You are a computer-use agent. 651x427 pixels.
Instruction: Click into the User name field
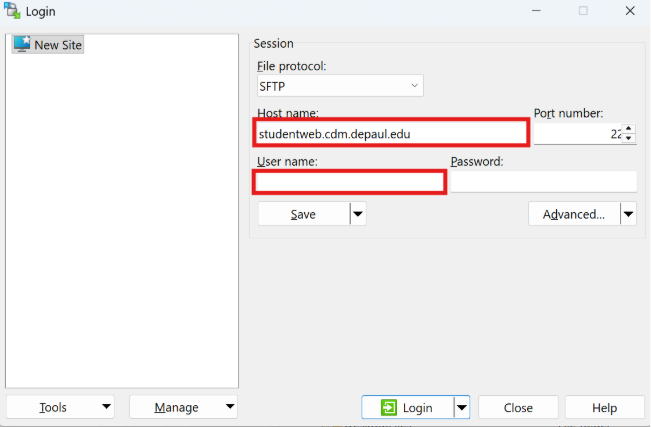pos(349,182)
